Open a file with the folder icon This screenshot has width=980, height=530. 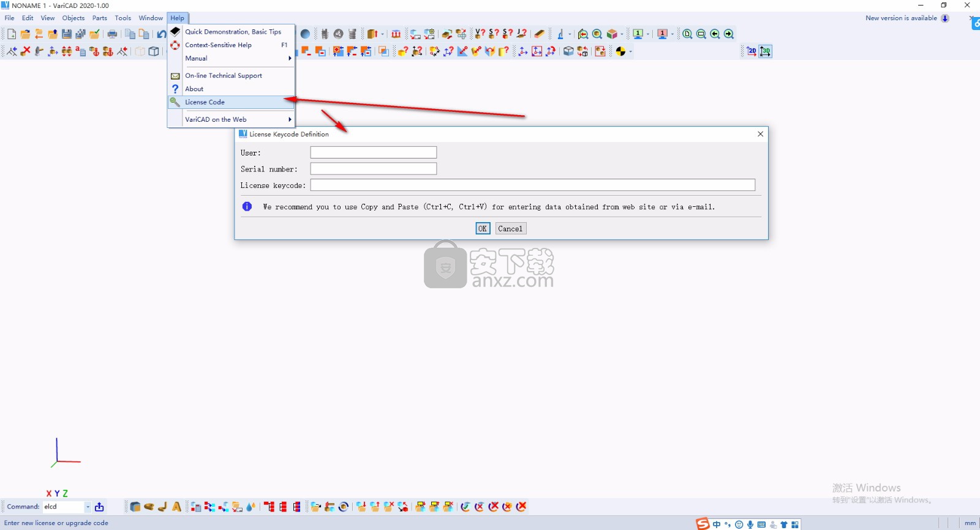[25, 34]
